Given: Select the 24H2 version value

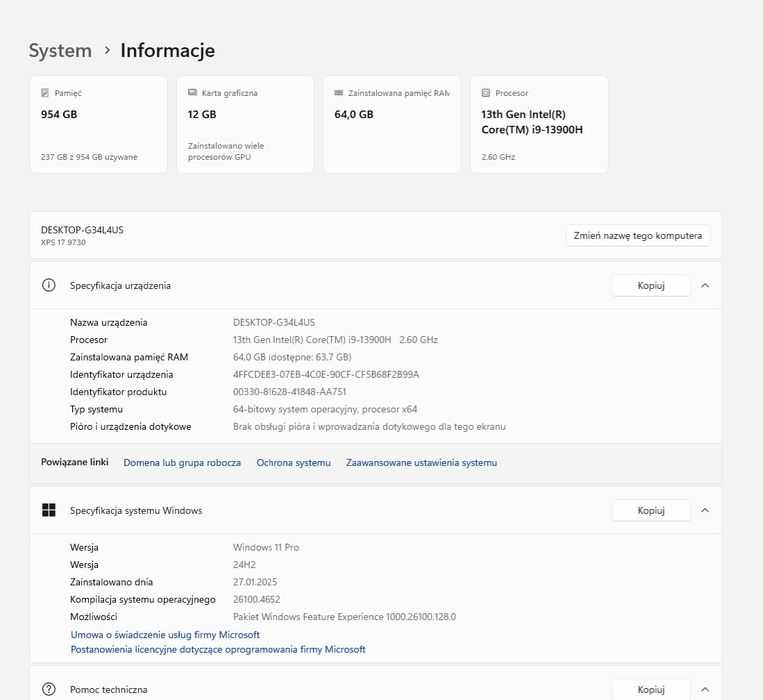Looking at the screenshot, I should pyautogui.click(x=244, y=565).
